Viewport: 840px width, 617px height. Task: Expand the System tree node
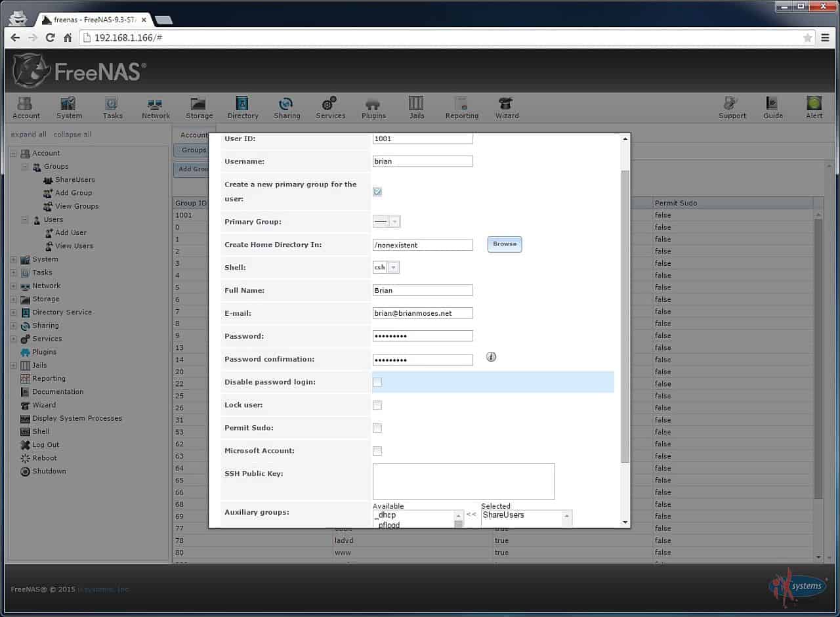point(14,259)
